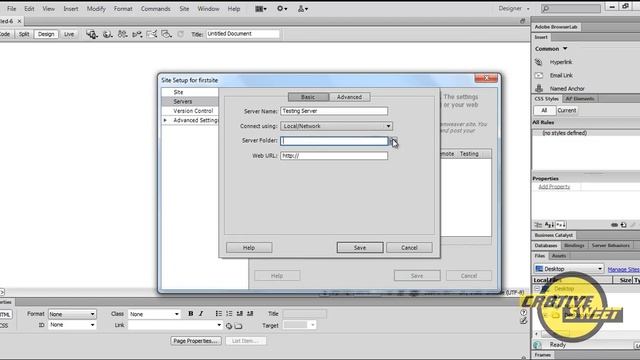Viewport: 640px width, 360px height.
Task: Select HTML mode in Properties panel
Action: [6, 314]
